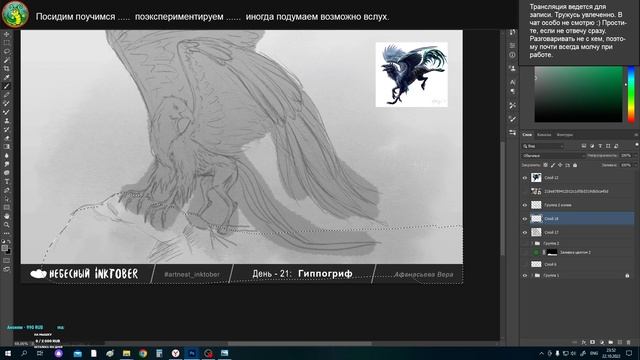The width and height of the screenshot is (640, 360).
Task: Toggle Quick Mask mode icon
Action: click(x=7, y=260)
